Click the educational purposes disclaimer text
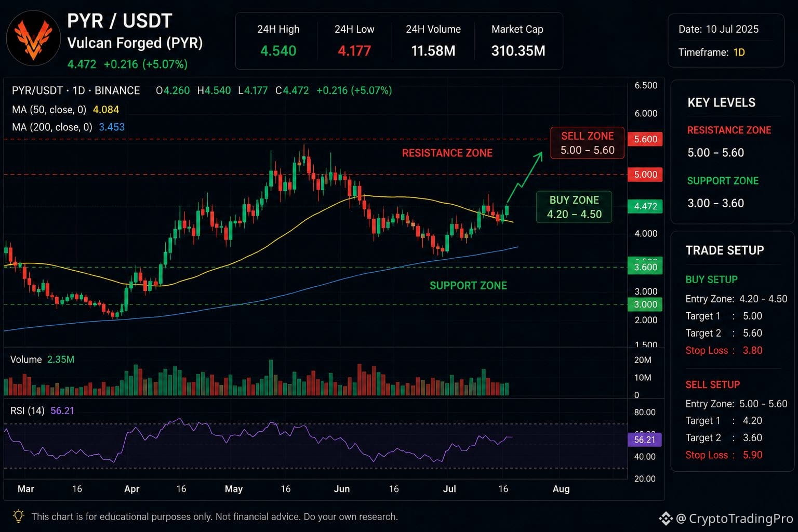The height and width of the screenshot is (532, 798). (x=215, y=516)
